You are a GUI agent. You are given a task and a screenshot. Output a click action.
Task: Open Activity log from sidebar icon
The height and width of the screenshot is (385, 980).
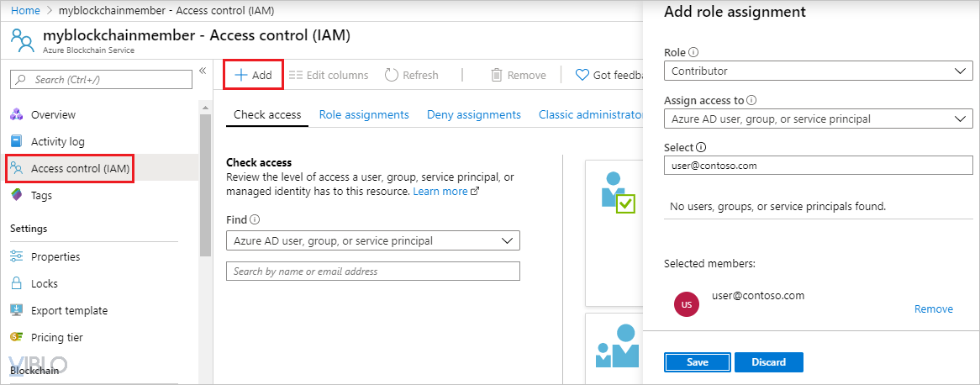[x=16, y=141]
